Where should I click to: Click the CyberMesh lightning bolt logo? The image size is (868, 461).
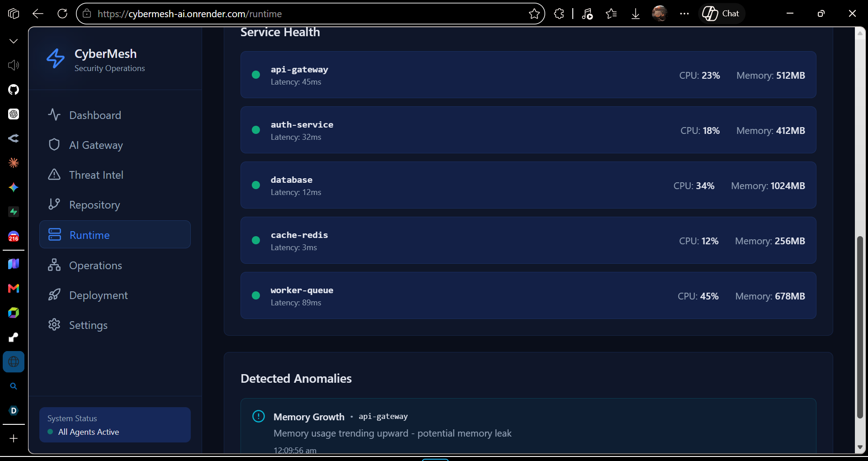[56, 59]
